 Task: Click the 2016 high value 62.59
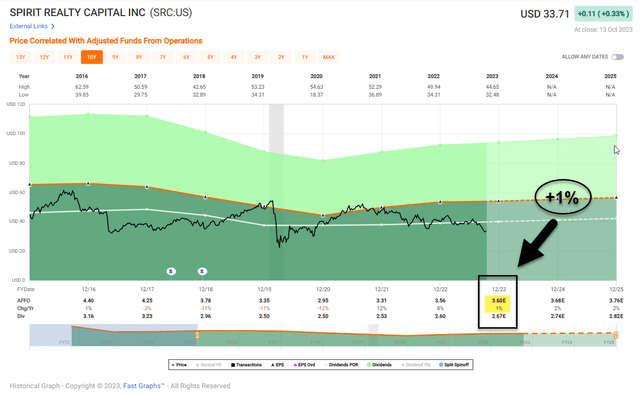coord(82,87)
